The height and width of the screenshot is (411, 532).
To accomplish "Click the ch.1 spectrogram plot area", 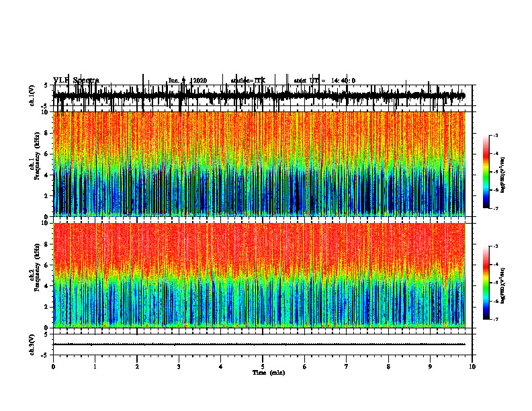I will (x=259, y=164).
